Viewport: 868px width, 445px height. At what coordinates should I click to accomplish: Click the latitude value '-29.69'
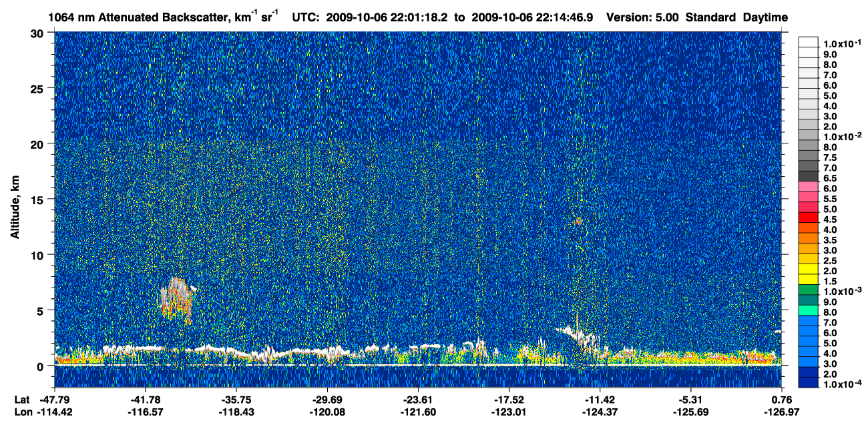click(327, 399)
